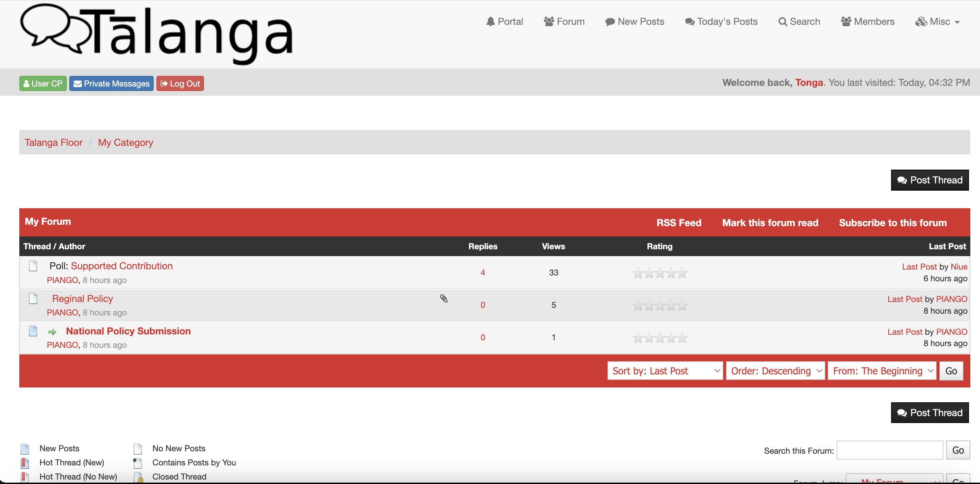Click the thread status icon for Supported Contribution

33,265
